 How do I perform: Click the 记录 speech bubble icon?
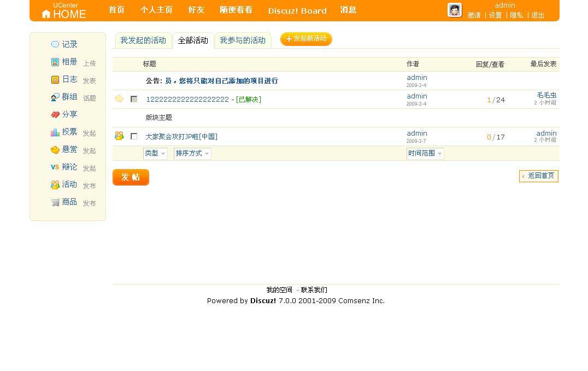55,44
